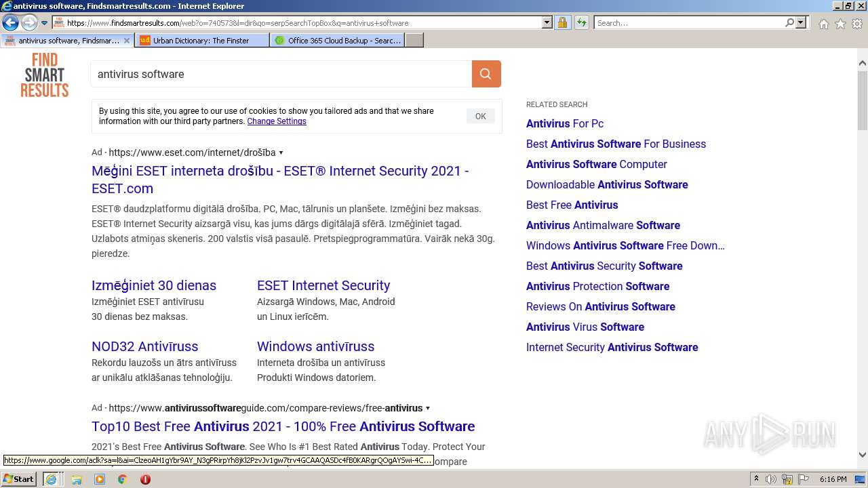This screenshot has width=868, height=488.
Task: Open the NOD32 Antivīruss link
Action: (x=145, y=346)
